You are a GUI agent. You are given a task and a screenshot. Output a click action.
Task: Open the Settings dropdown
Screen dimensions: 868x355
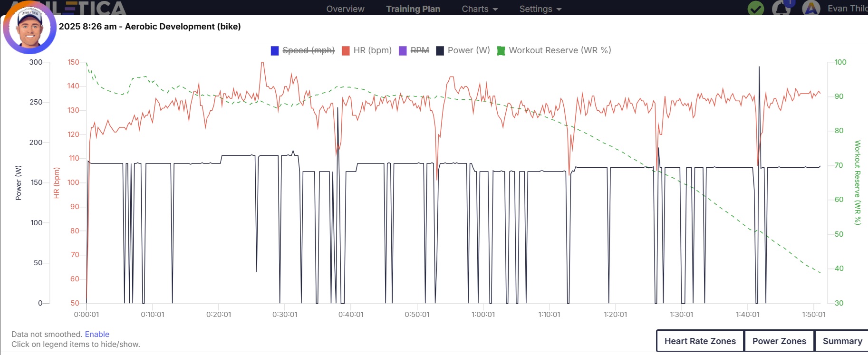coord(540,9)
